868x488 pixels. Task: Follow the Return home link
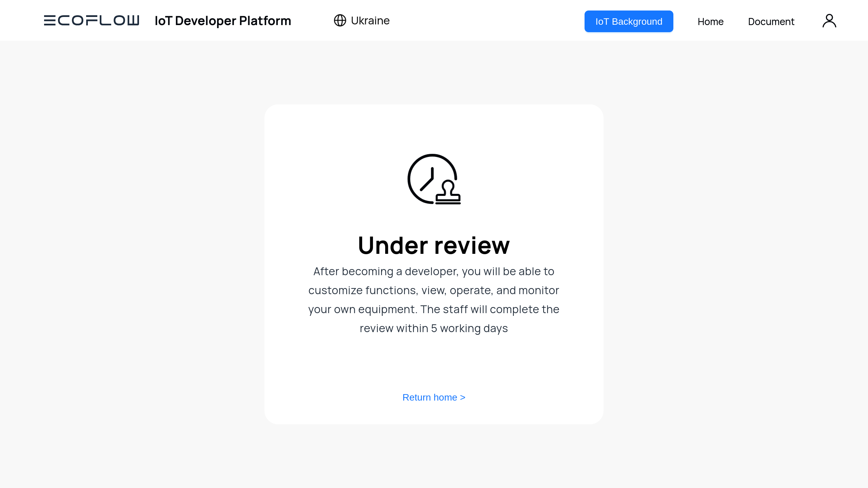pos(434,398)
